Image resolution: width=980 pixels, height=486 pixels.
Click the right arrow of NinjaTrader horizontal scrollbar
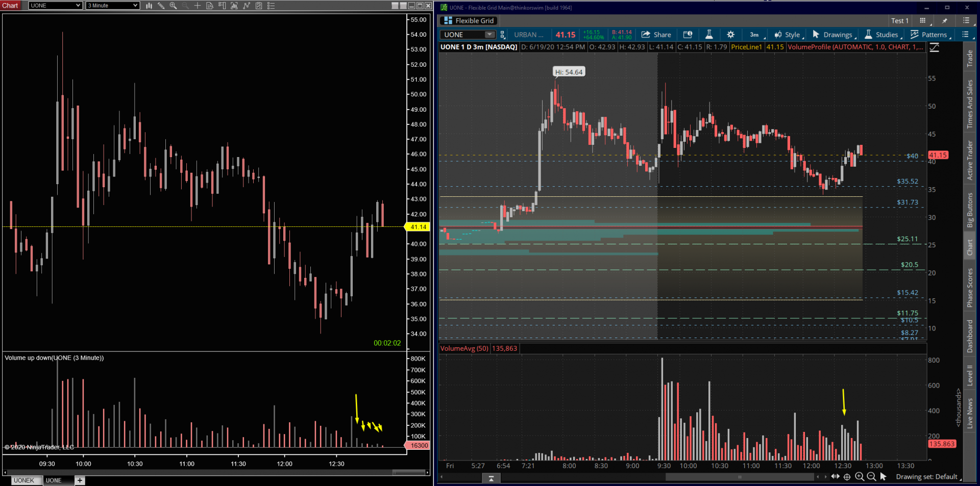tap(428, 473)
